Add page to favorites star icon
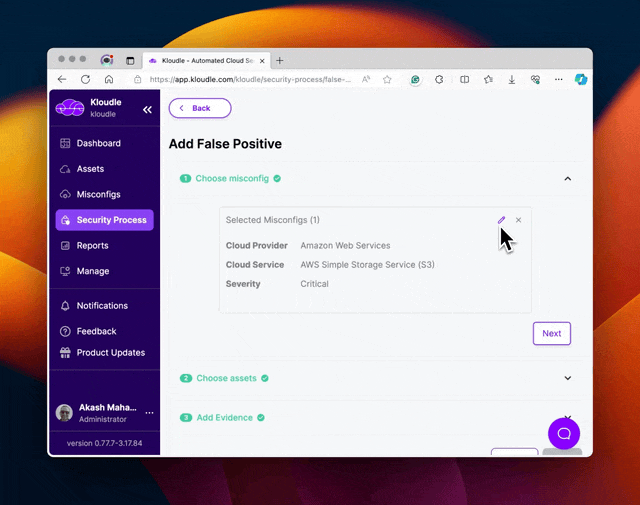Viewport: 640px width, 505px height. 387,80
